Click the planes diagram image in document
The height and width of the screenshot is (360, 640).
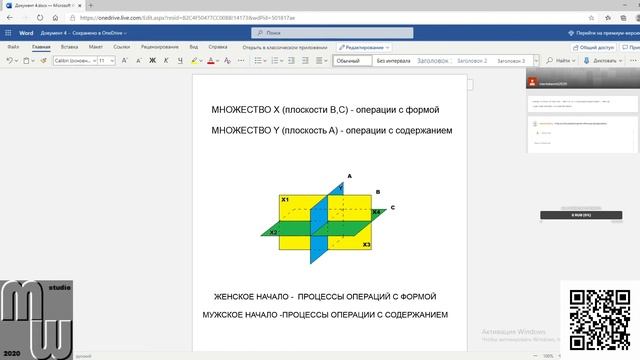(328, 219)
